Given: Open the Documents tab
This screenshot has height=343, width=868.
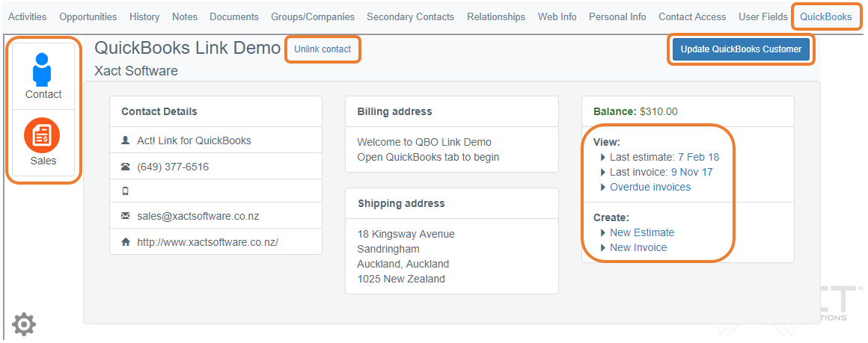Looking at the screenshot, I should click(x=234, y=16).
